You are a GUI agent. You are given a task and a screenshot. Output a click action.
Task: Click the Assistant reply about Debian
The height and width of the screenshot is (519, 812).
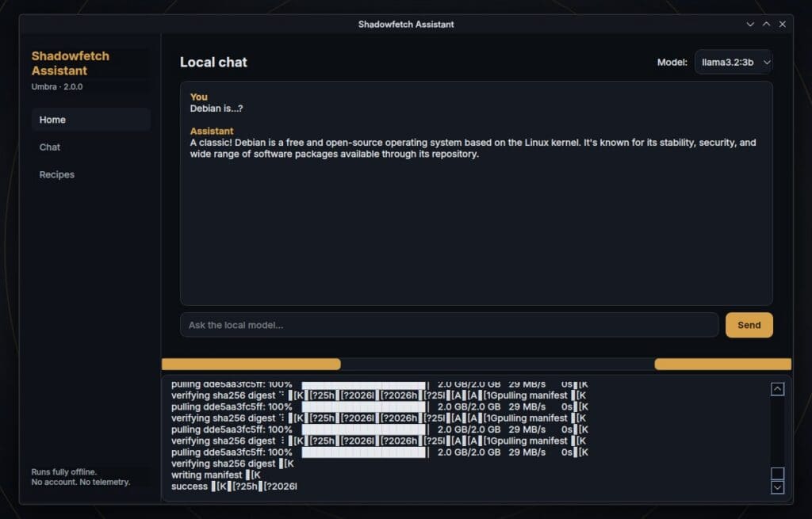point(473,148)
